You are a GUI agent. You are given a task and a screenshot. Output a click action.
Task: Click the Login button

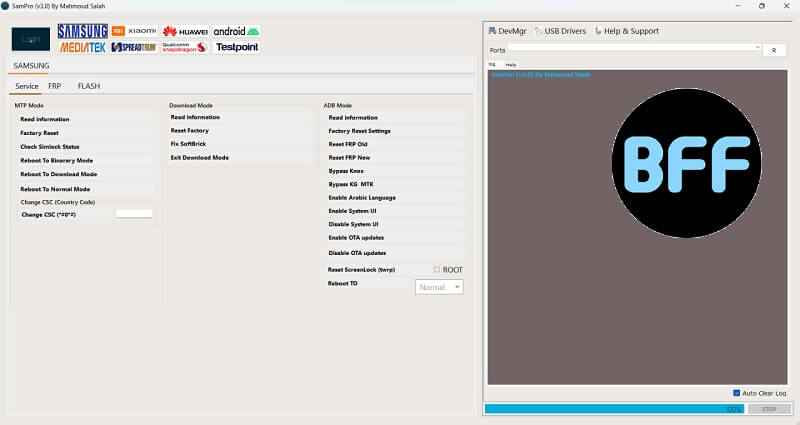[31, 39]
